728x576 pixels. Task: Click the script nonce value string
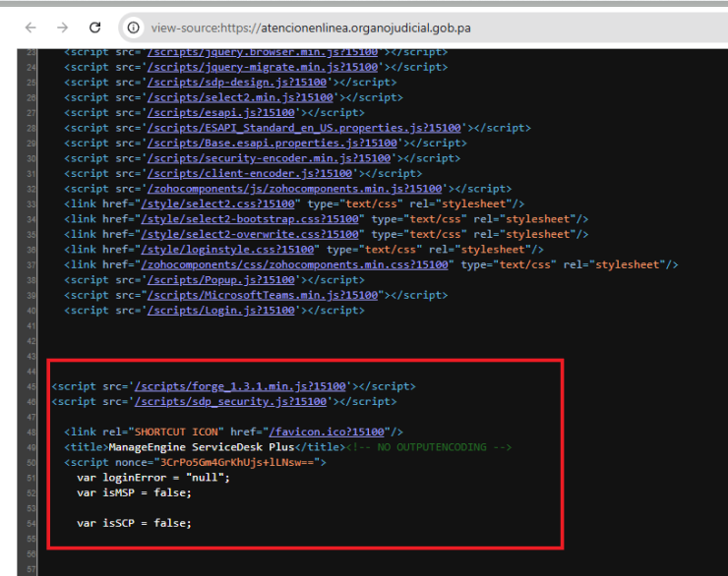[x=237, y=463]
